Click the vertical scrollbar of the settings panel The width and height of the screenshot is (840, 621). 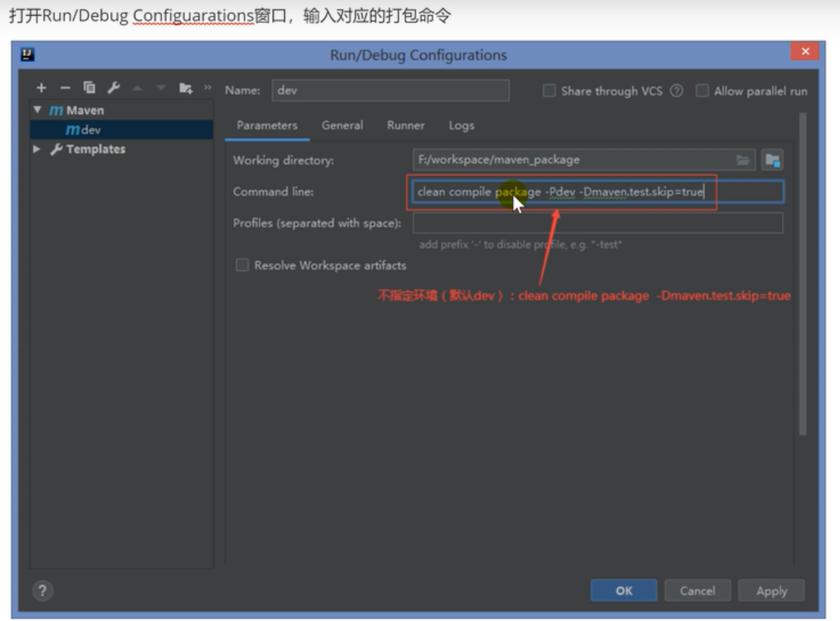click(803, 274)
